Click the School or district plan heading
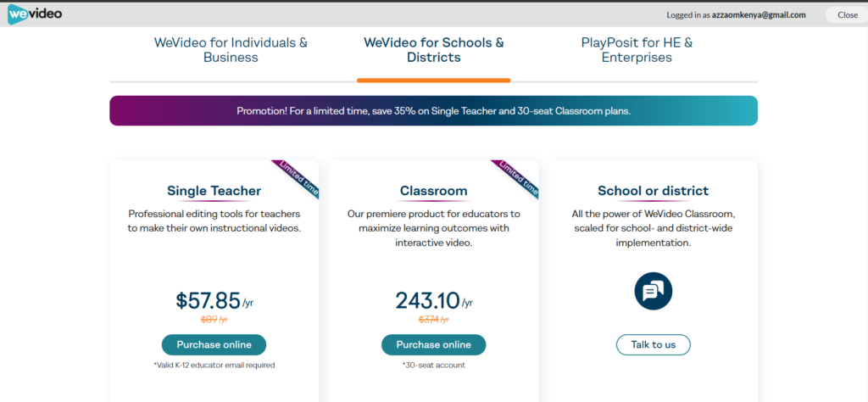 click(654, 191)
